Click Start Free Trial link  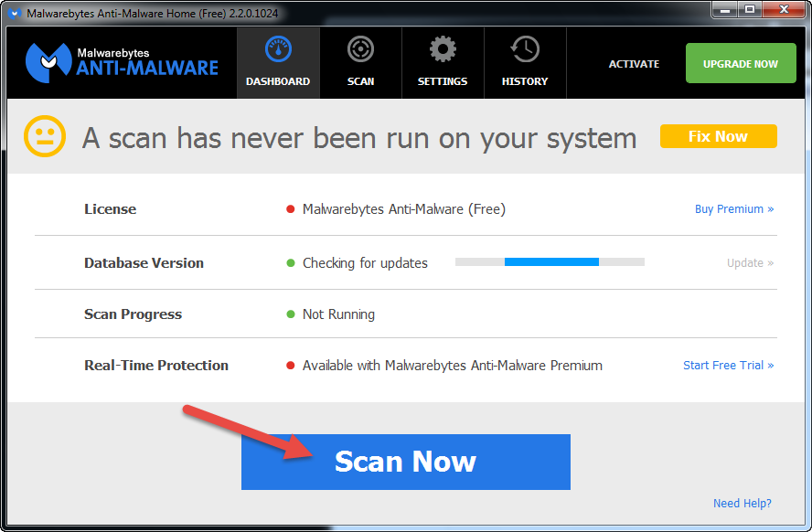[728, 366]
